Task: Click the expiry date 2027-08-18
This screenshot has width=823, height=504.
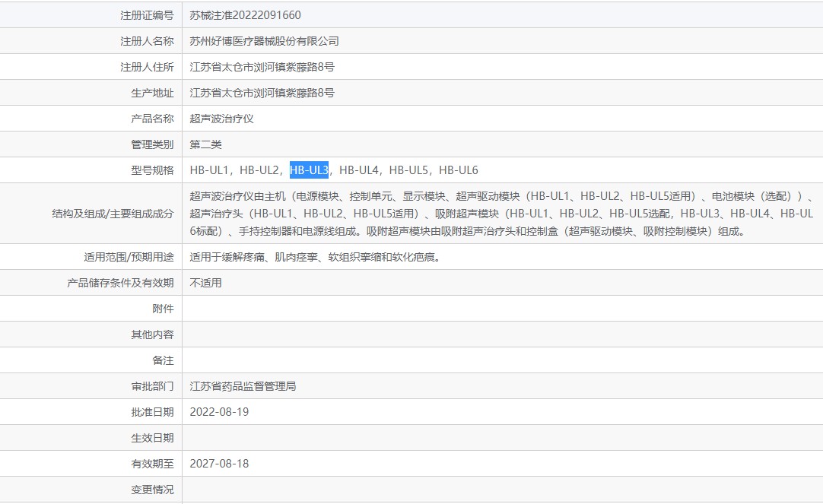Action: [x=219, y=464]
